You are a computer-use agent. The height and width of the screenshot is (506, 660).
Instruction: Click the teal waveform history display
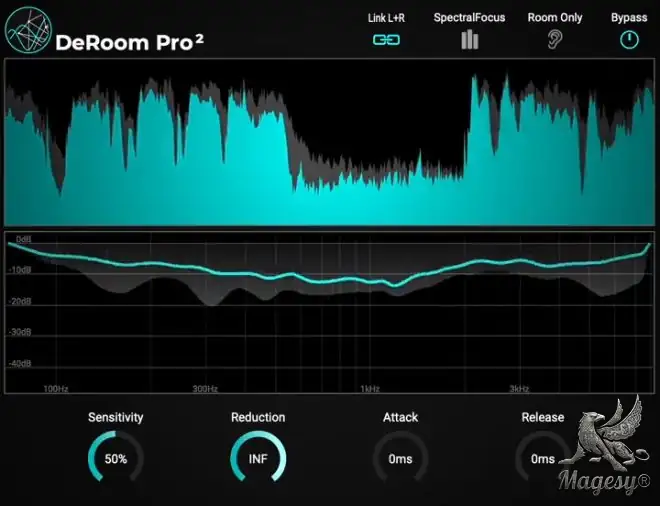tap(330, 142)
